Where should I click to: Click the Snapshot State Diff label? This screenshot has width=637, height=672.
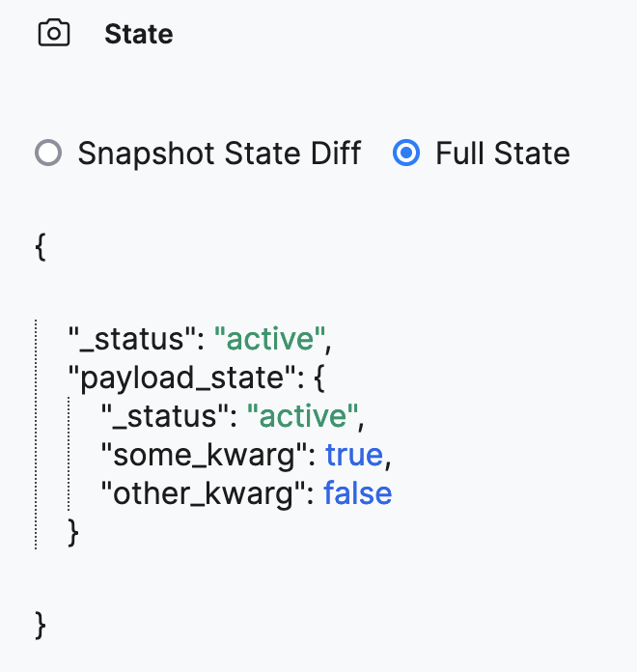(219, 153)
